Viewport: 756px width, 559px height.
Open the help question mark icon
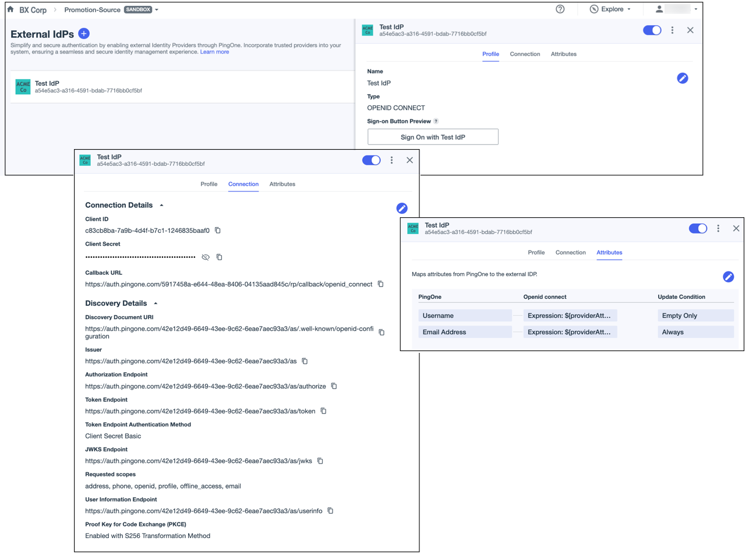click(560, 9)
